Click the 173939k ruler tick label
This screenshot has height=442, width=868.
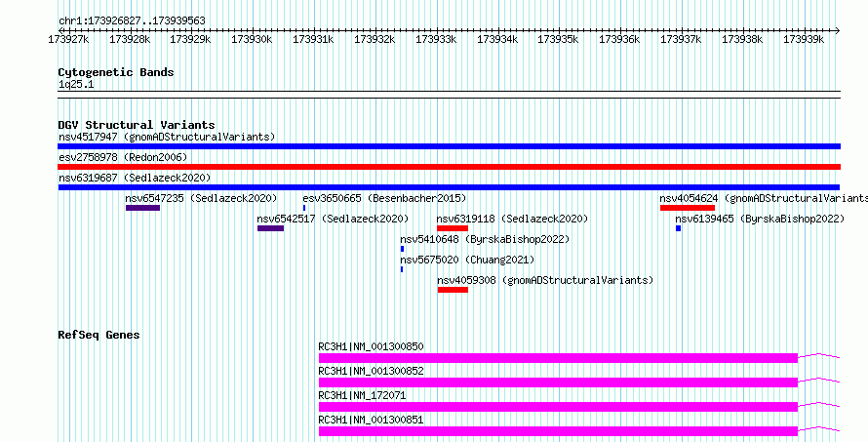pos(804,39)
